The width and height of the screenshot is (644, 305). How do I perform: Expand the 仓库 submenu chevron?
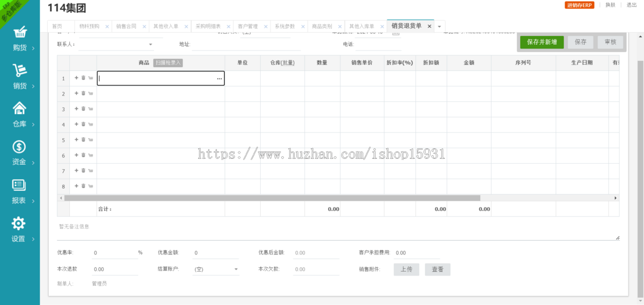[33, 125]
